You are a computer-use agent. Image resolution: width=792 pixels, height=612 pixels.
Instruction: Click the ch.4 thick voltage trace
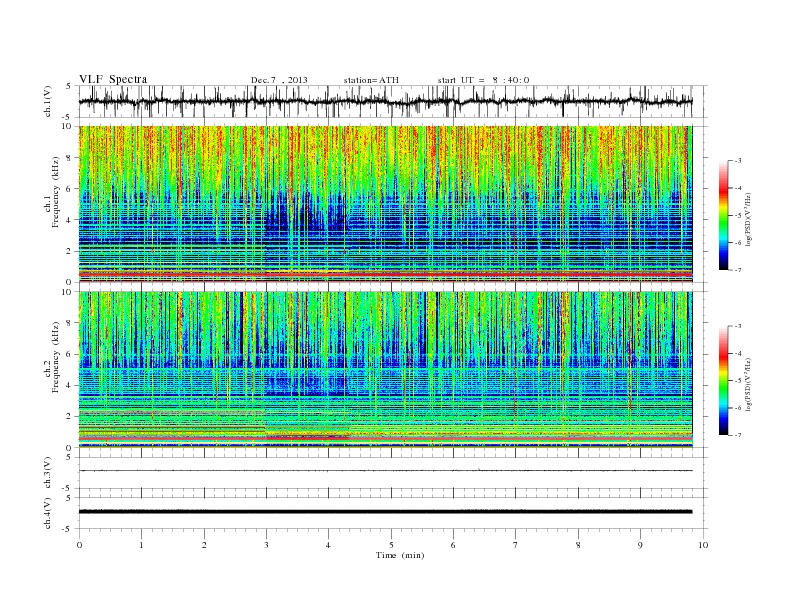pyautogui.click(x=385, y=512)
